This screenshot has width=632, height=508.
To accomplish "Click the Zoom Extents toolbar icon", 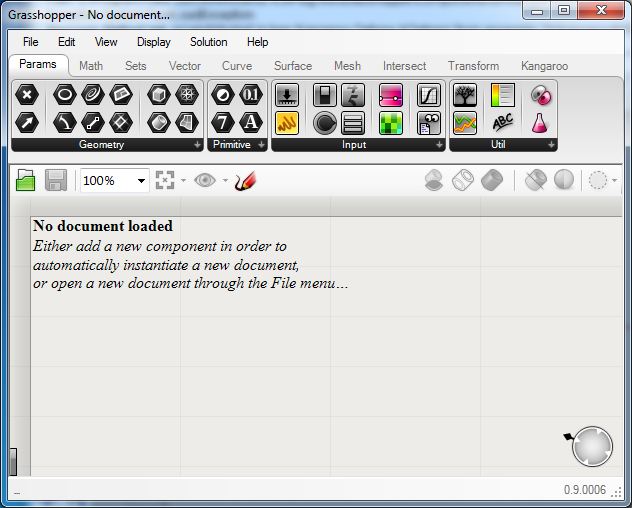I will click(x=165, y=180).
